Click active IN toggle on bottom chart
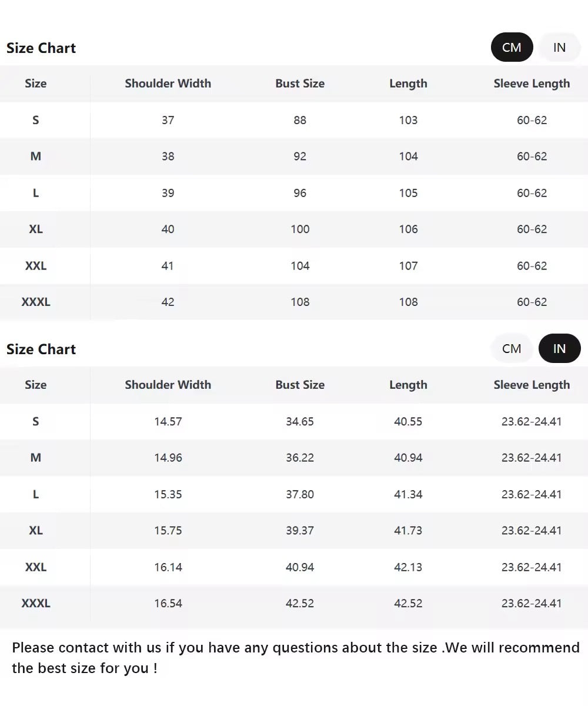Image resolution: width=588 pixels, height=706 pixels. [x=559, y=349]
